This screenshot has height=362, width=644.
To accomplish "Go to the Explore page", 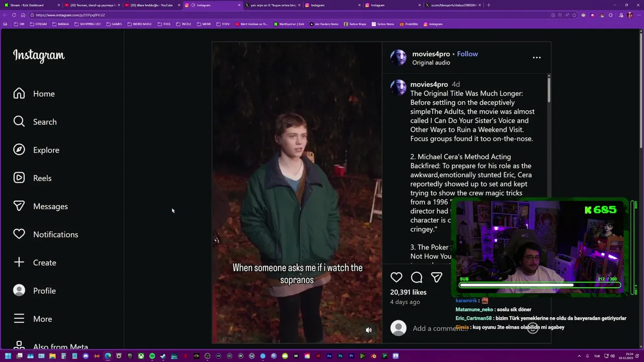I will 36,150.
